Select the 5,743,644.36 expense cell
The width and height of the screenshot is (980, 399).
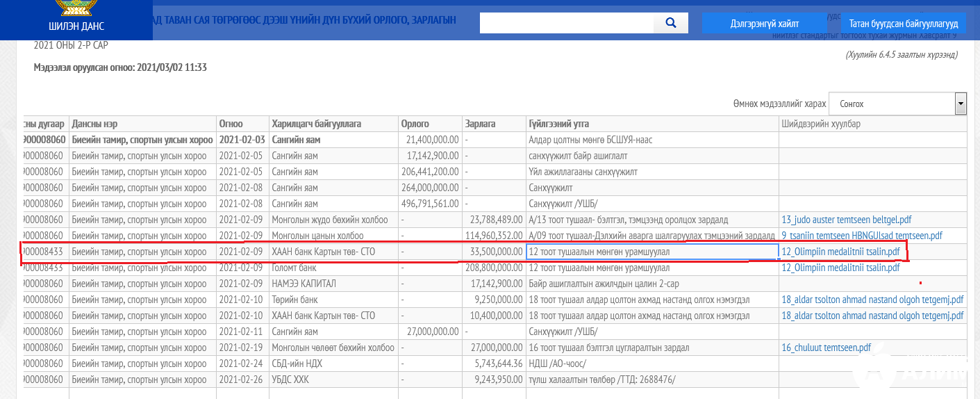click(494, 364)
